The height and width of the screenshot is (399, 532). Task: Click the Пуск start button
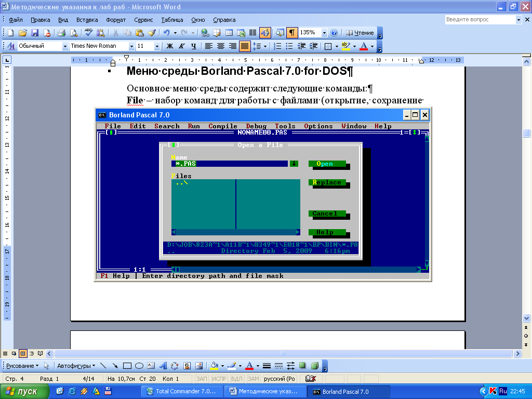tap(24, 392)
